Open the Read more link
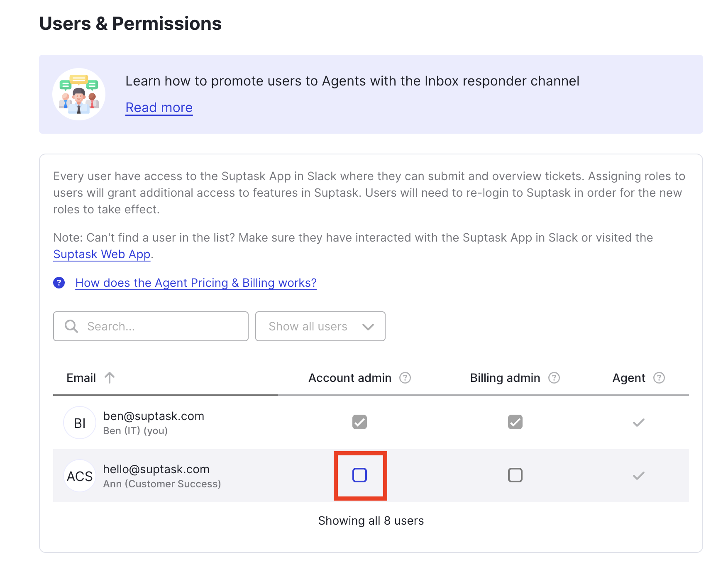This screenshot has height=572, width=728. pos(159,108)
